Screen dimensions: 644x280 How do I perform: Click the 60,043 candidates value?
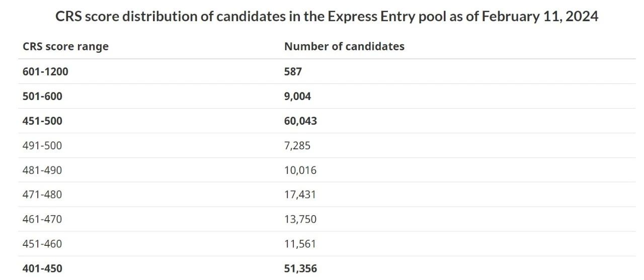(x=300, y=121)
